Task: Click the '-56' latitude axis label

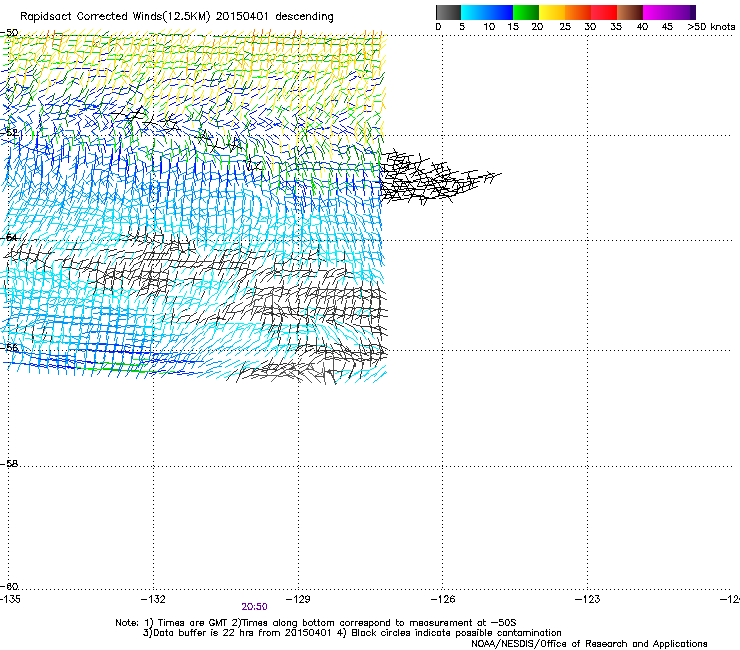Action: (9, 347)
